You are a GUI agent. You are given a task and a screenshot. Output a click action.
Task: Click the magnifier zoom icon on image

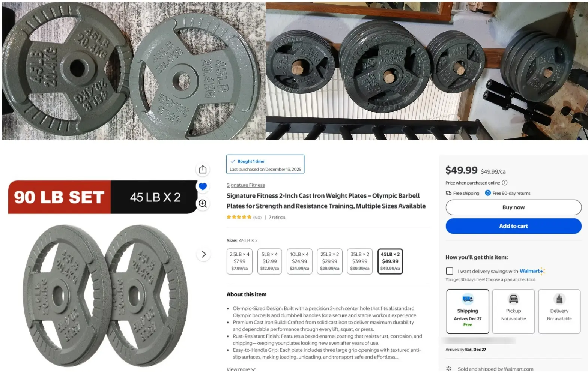click(203, 204)
